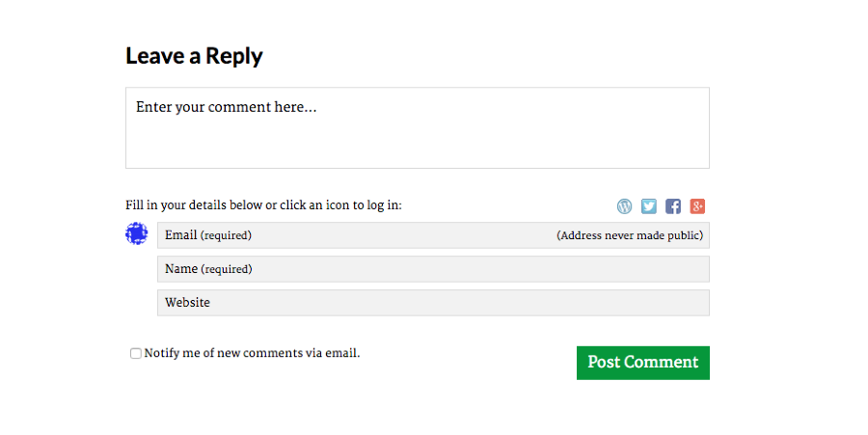
Task: Click the Address never made public note
Action: coord(630,235)
